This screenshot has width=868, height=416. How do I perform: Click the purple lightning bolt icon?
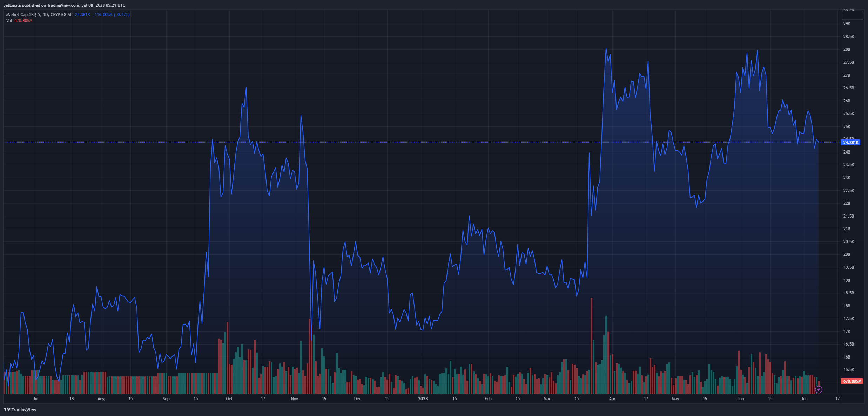(x=819, y=389)
